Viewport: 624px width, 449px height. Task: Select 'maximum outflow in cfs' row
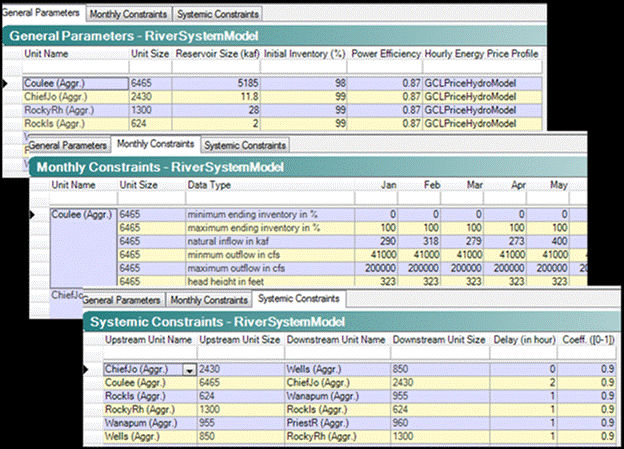tap(352, 268)
